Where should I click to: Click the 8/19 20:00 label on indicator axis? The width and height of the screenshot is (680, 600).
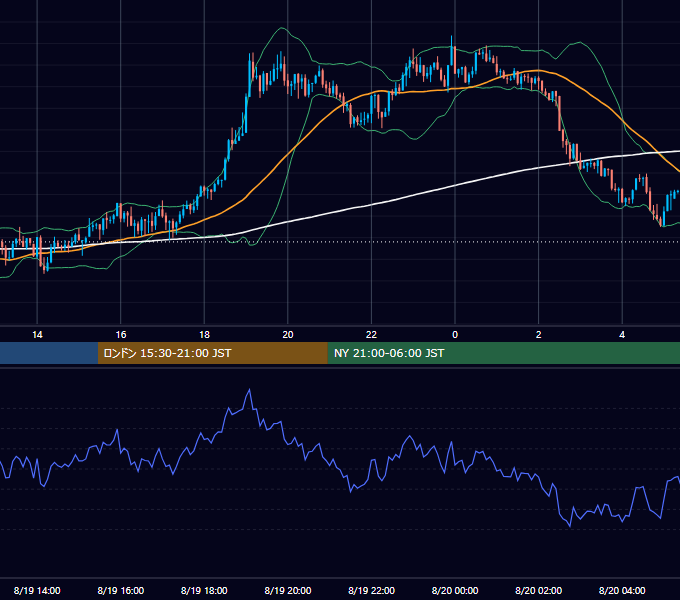[x=288, y=590]
